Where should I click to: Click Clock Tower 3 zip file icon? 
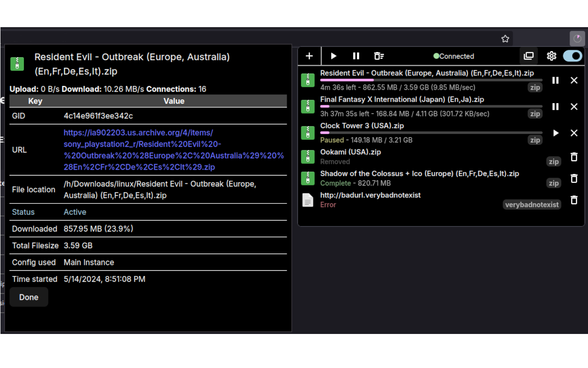click(308, 132)
